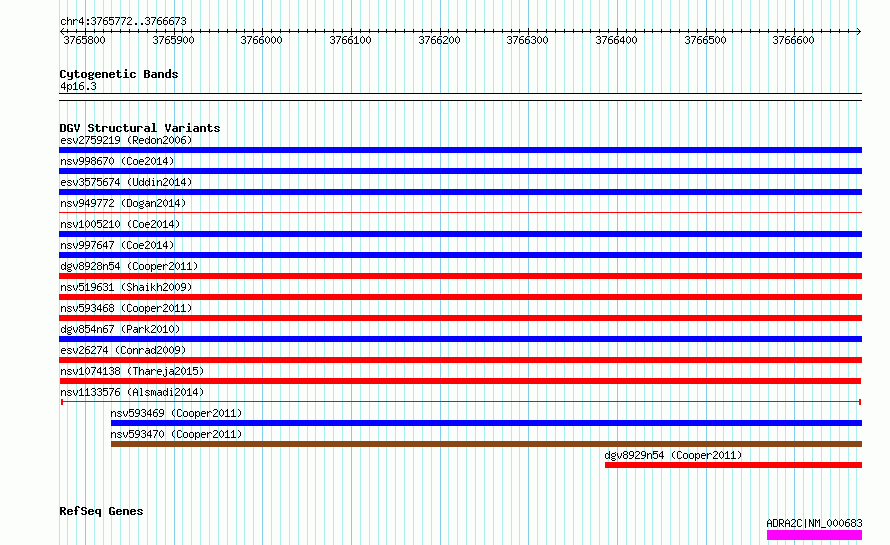Image resolution: width=890 pixels, height=545 pixels.
Task: Click the nsv997647 (Coe2014) blue bar
Action: [x=460, y=255]
